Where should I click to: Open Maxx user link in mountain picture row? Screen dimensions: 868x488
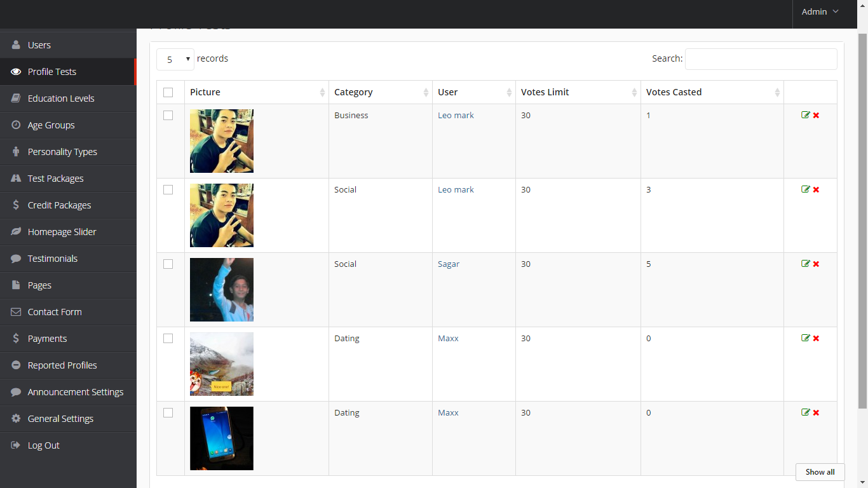pyautogui.click(x=448, y=338)
